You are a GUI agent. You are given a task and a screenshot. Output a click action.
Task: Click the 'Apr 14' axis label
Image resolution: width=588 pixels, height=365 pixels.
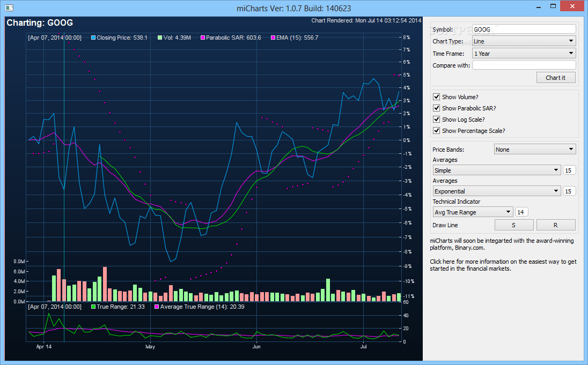point(44,347)
